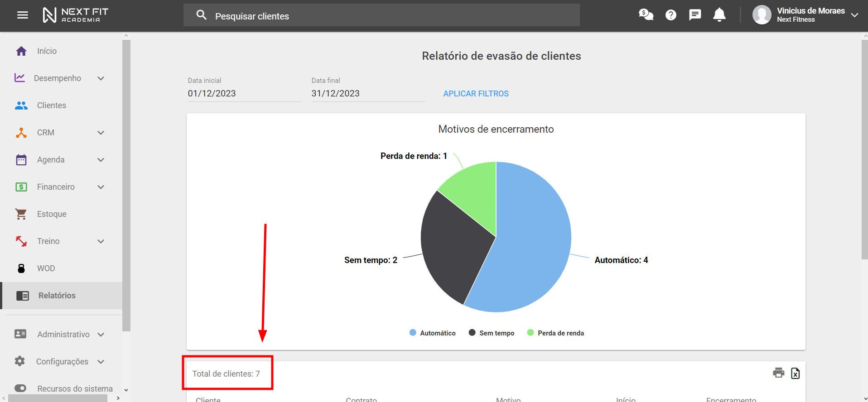Click the Data final date field
868x402 pixels.
tap(368, 93)
